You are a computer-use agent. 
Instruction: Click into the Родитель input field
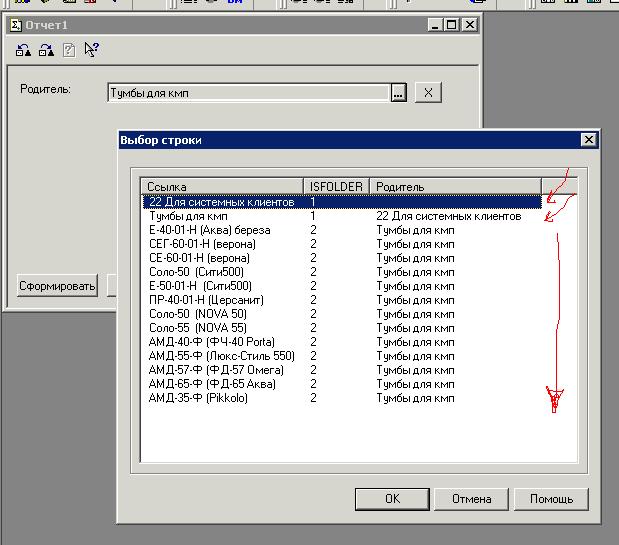pyautogui.click(x=247, y=93)
